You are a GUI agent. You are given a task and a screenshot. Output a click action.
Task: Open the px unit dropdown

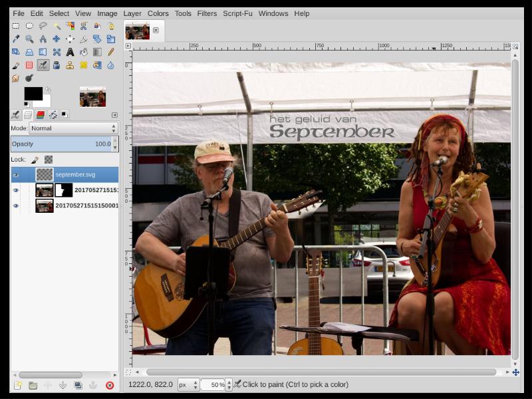(x=188, y=385)
